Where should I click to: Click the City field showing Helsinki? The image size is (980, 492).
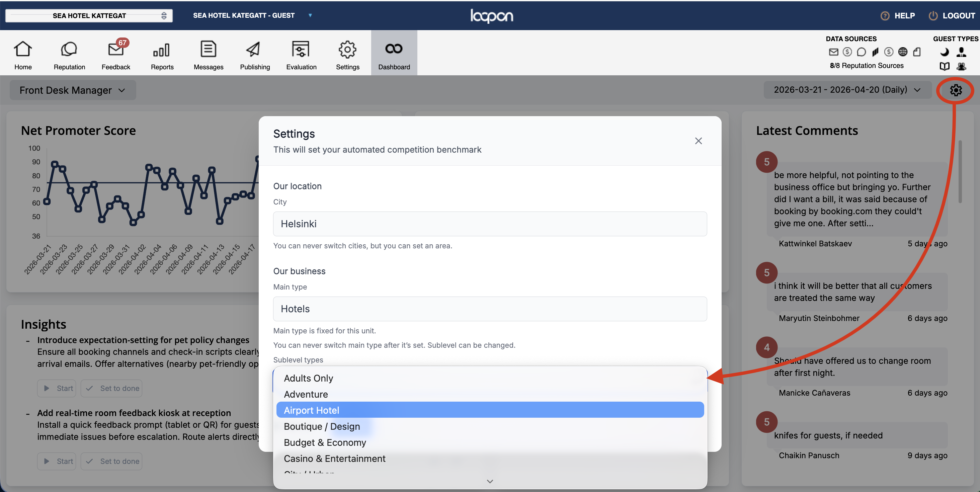[x=490, y=224]
